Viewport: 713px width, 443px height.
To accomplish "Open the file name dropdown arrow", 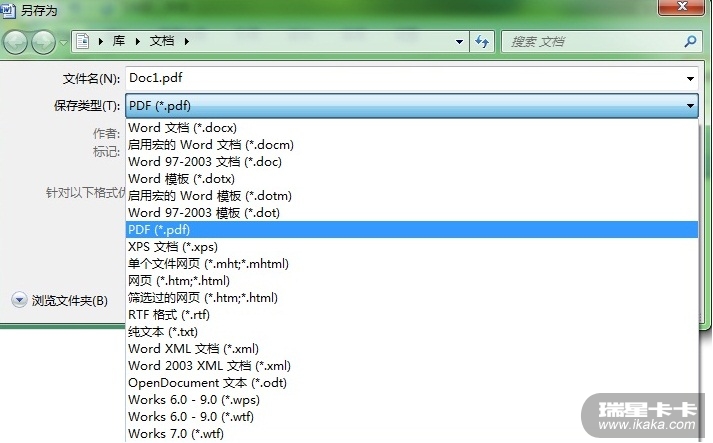I will pos(690,79).
